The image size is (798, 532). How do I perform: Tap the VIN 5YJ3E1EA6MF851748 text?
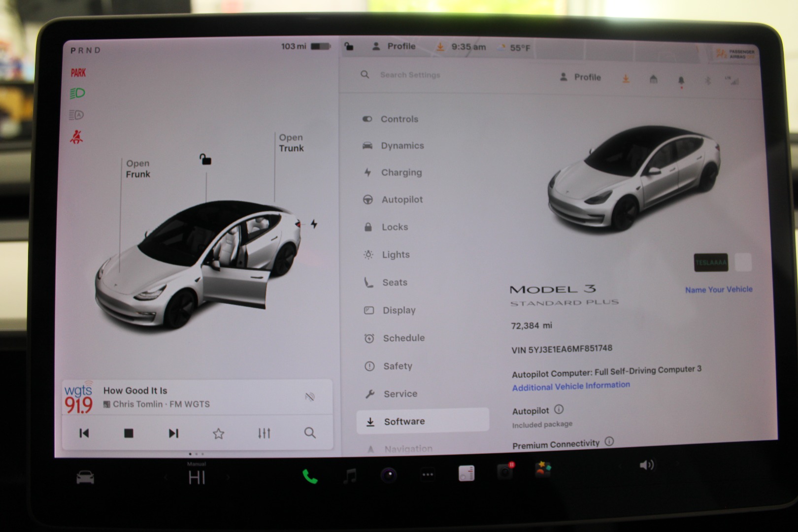click(562, 349)
